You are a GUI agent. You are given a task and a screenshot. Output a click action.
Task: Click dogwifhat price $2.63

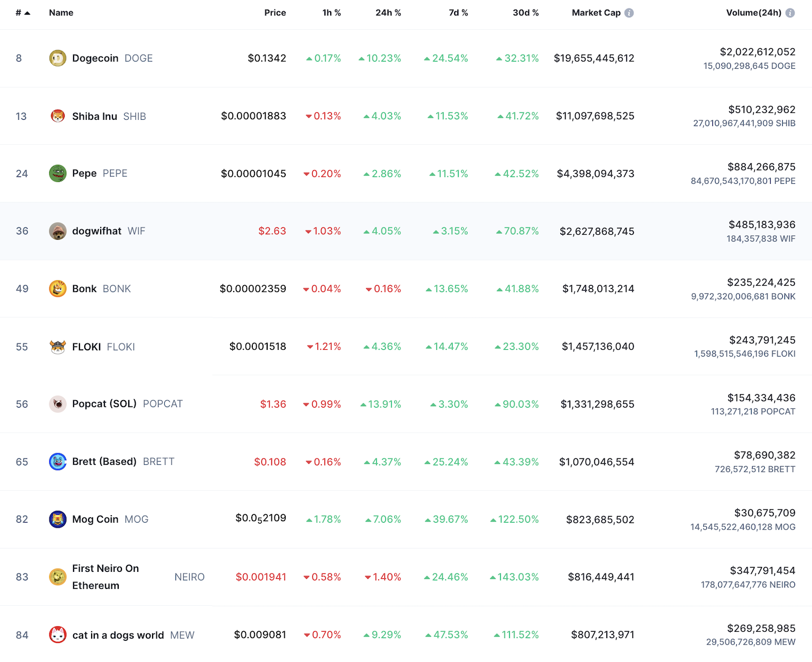[x=272, y=231]
